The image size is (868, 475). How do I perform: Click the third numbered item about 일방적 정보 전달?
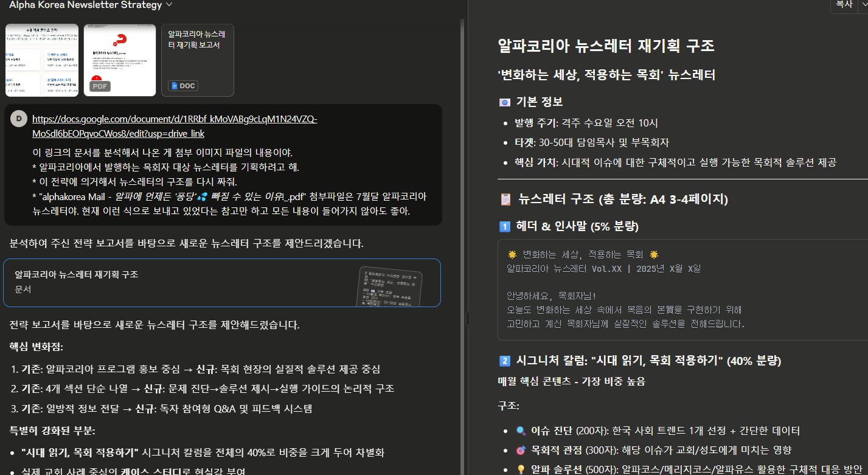[167, 409]
